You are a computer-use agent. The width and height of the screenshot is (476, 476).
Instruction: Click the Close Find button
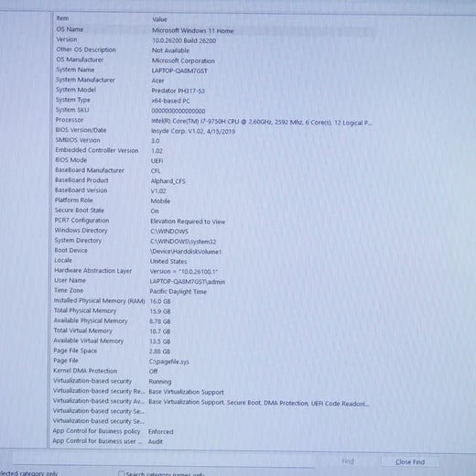410,462
